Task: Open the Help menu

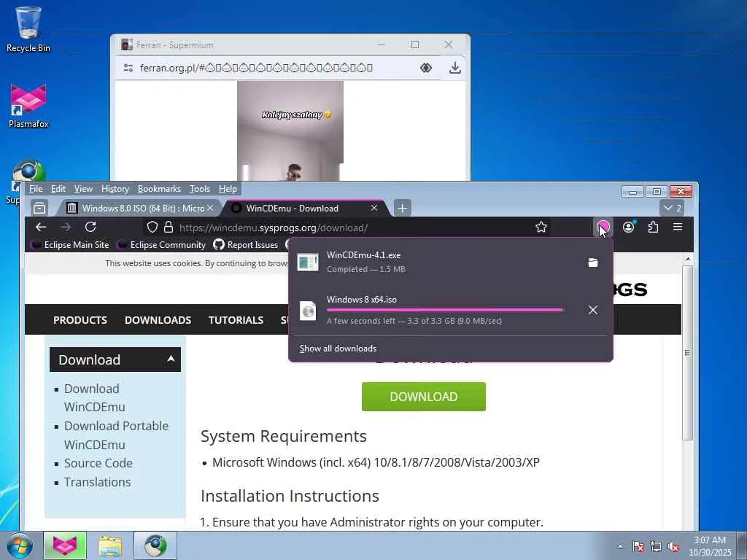Action: (x=228, y=189)
